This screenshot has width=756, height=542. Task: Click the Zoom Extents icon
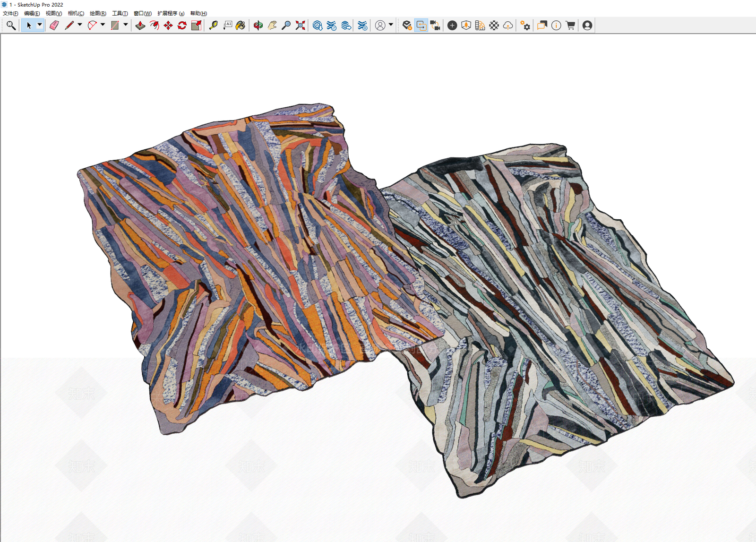pyautogui.click(x=300, y=26)
